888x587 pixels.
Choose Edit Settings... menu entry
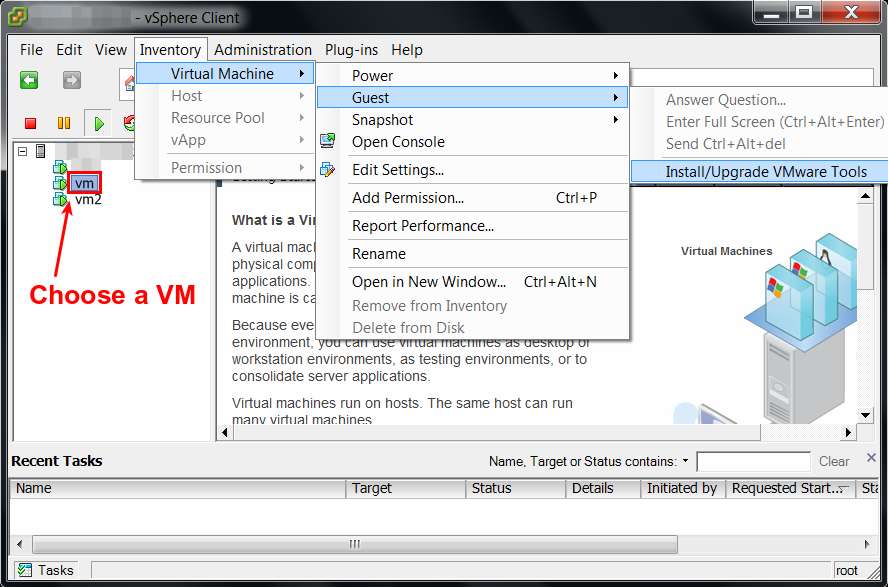tap(472, 170)
